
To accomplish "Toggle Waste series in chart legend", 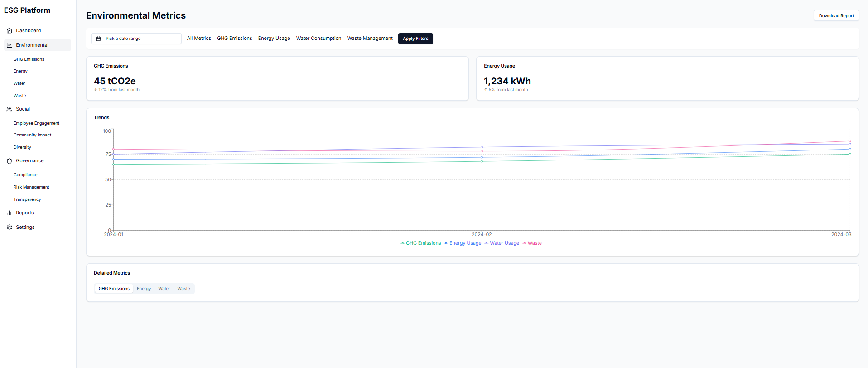I will [532, 243].
